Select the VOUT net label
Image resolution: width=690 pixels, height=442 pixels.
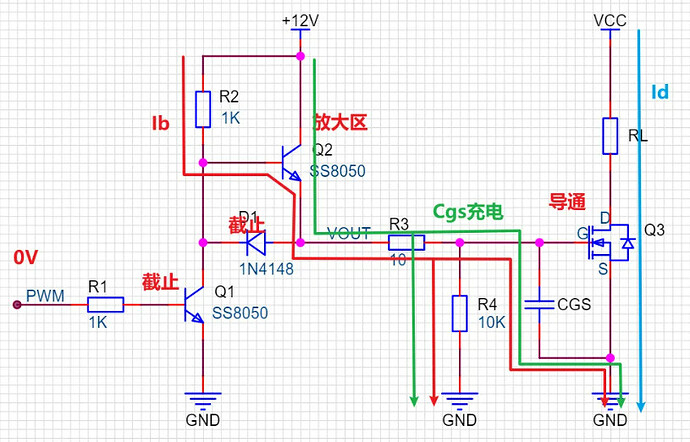click(350, 232)
